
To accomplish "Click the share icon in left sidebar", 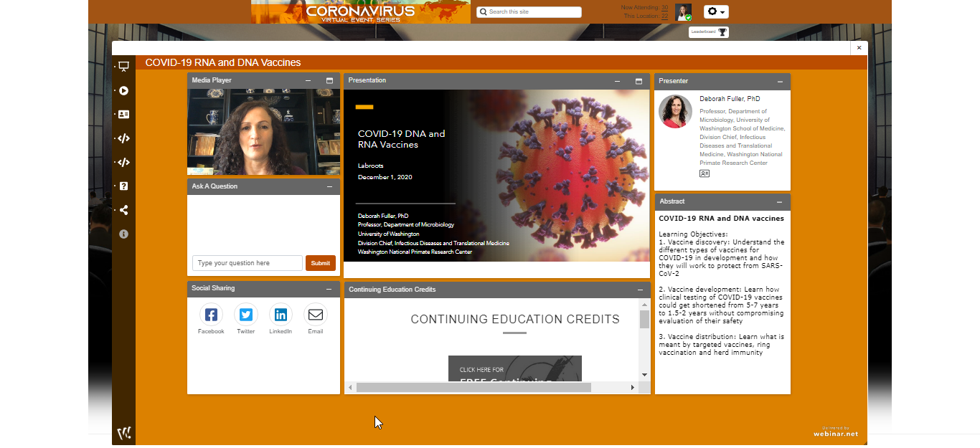I will coord(123,210).
